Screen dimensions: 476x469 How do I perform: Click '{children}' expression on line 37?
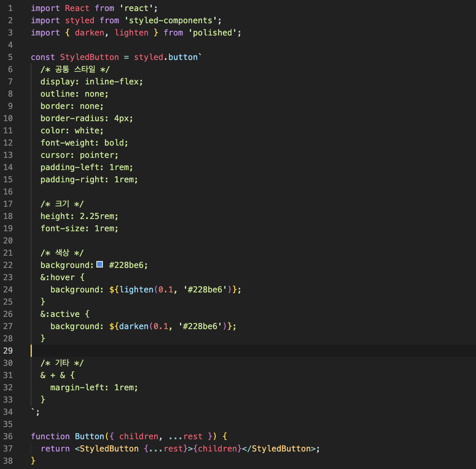click(217, 448)
